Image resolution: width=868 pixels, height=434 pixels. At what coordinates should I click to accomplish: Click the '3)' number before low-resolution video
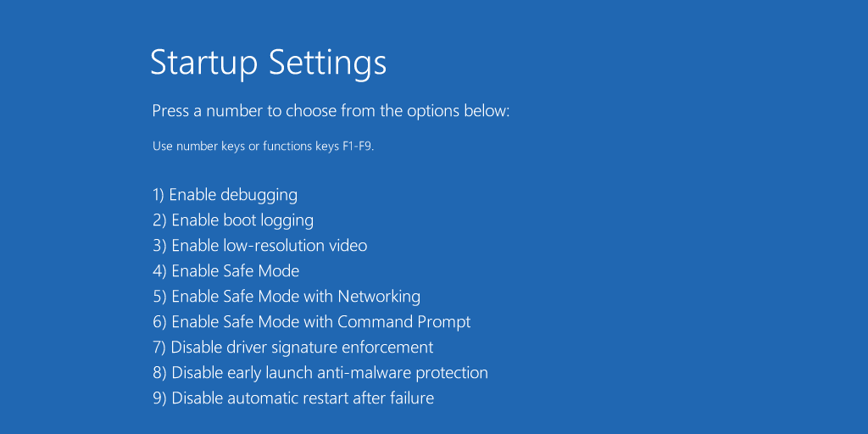(x=159, y=245)
